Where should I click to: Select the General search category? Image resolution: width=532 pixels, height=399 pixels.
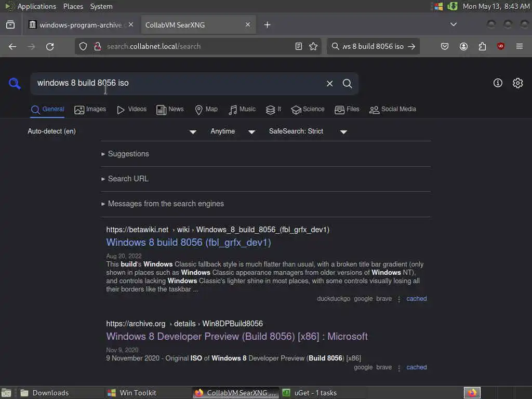pos(47,109)
